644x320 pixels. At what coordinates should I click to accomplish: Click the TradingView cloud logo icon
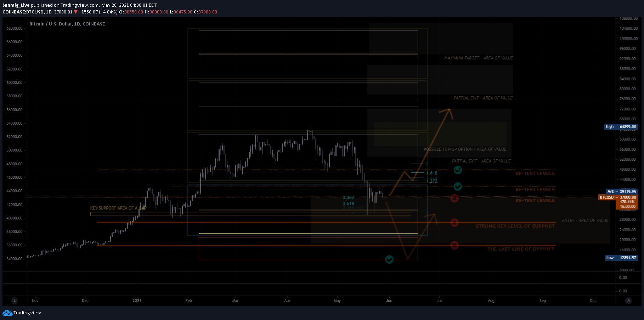7,313
